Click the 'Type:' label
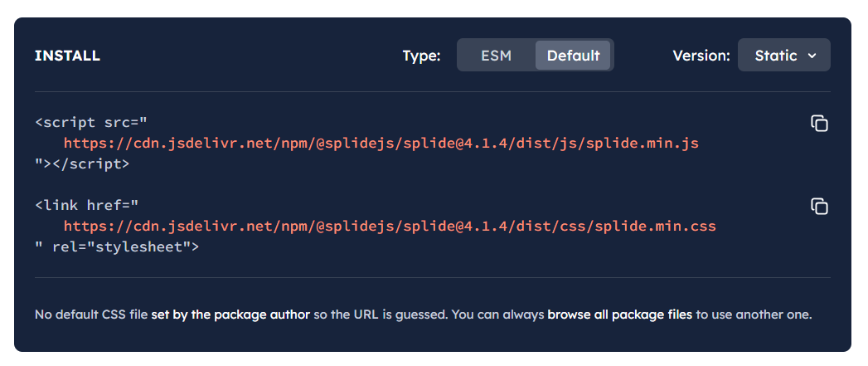The width and height of the screenshot is (868, 366). 421,56
